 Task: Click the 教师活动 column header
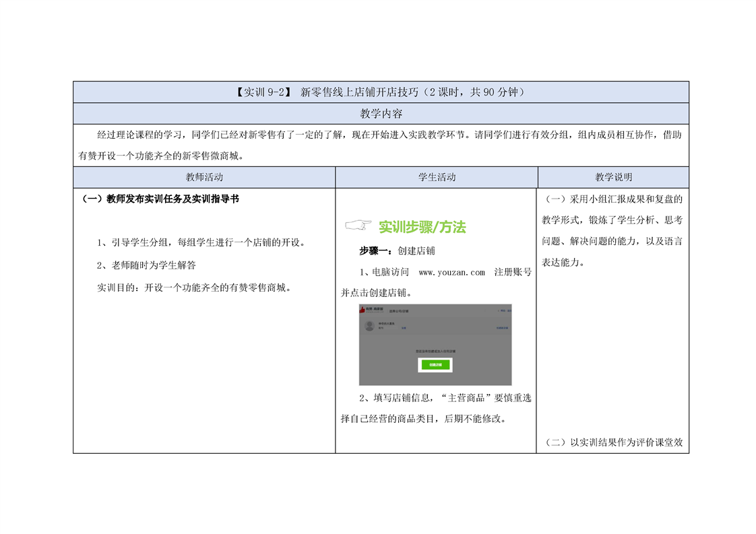point(204,178)
